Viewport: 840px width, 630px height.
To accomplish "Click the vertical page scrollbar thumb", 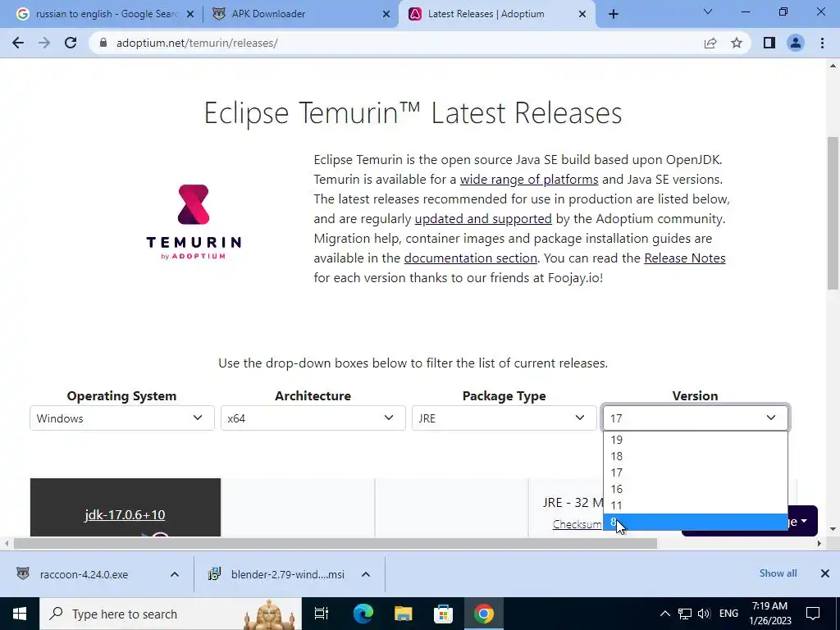I will 833,213.
